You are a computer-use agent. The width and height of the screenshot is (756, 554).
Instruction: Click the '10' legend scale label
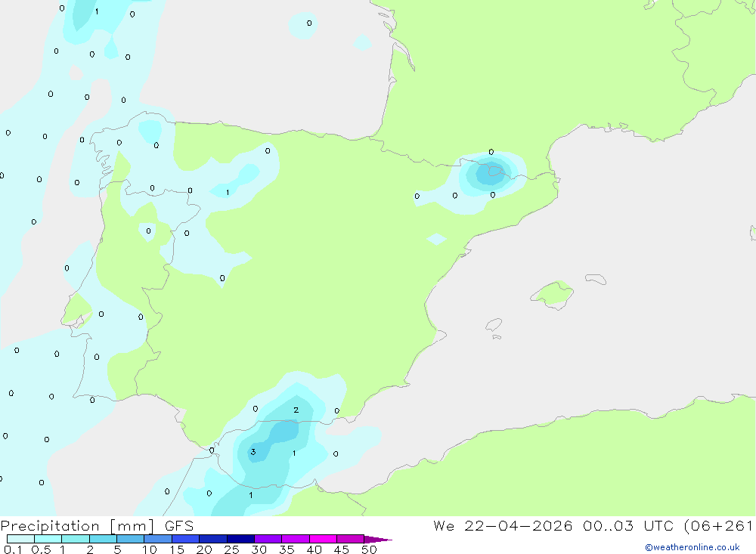click(x=150, y=549)
